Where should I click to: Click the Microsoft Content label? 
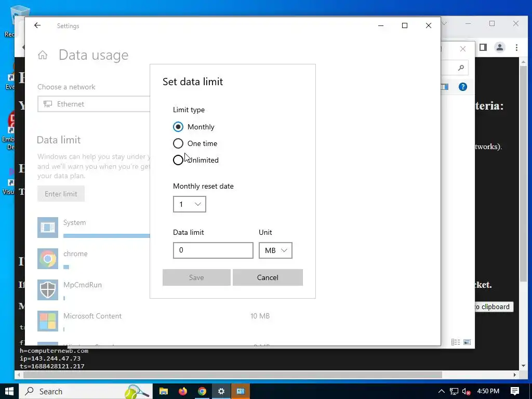click(92, 316)
